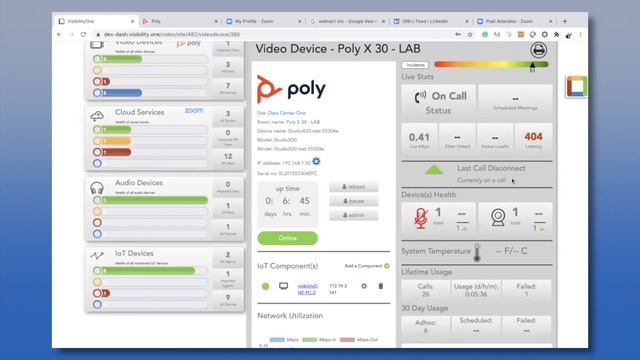Image resolution: width=640 pixels, height=360 pixels.
Task: Select blue status circle in Audio Devices
Action: [x=97, y=234]
